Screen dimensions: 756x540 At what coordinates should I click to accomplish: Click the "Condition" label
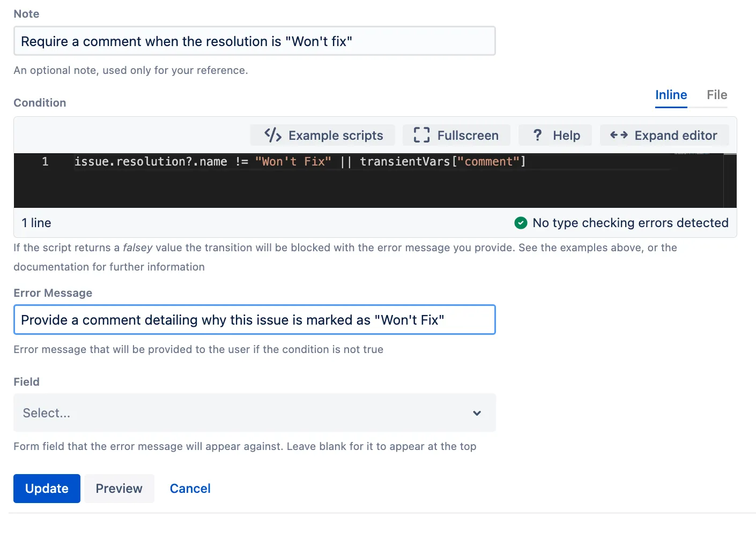(x=40, y=103)
